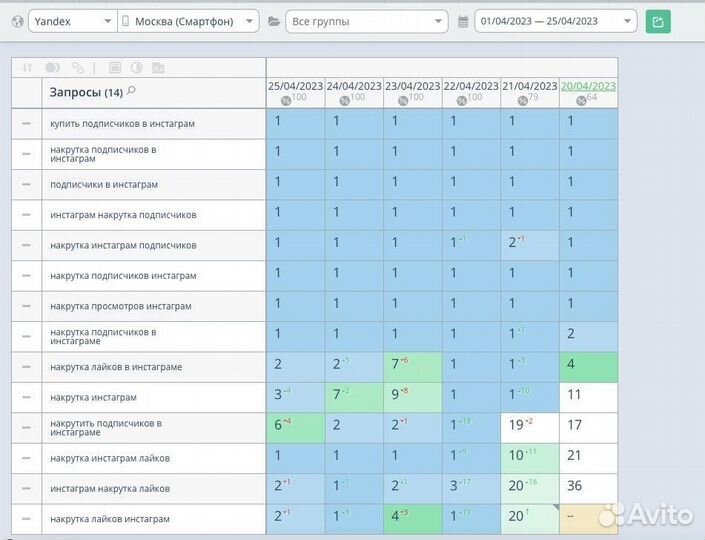Toggle minus for 'накрутка инстаграм' row

click(26, 397)
